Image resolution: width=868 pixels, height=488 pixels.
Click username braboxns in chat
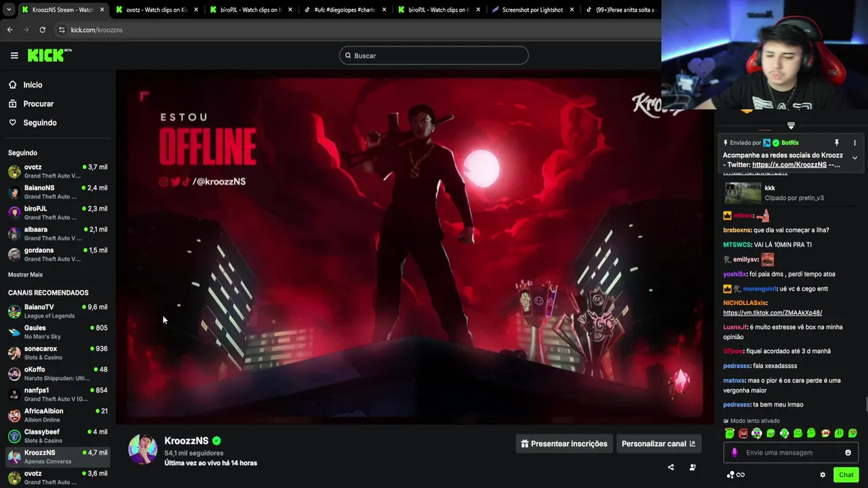click(x=737, y=230)
